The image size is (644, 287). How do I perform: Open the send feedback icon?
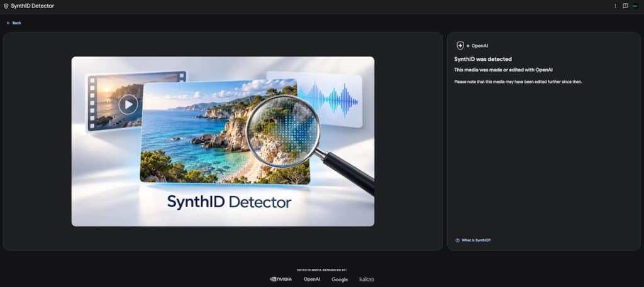pyautogui.click(x=625, y=6)
